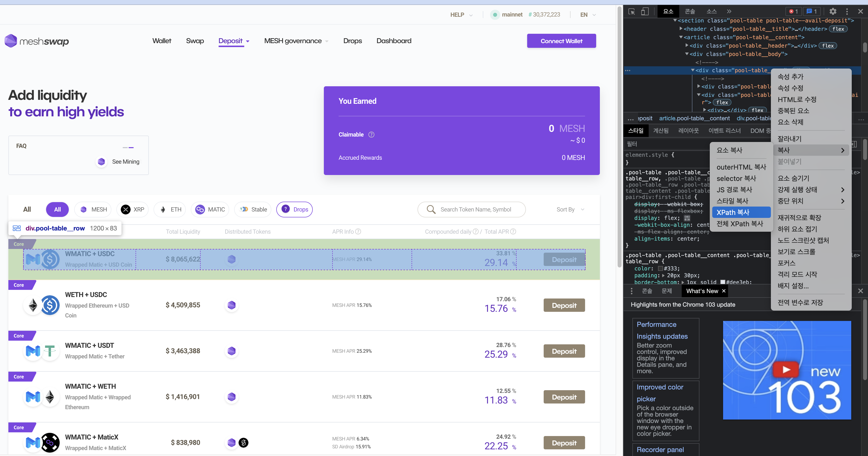868x456 pixels.
Task: Select the XRP filter chip
Action: coord(132,209)
